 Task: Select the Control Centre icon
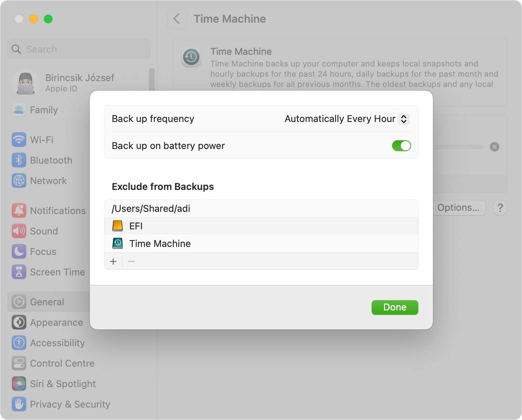(19, 363)
